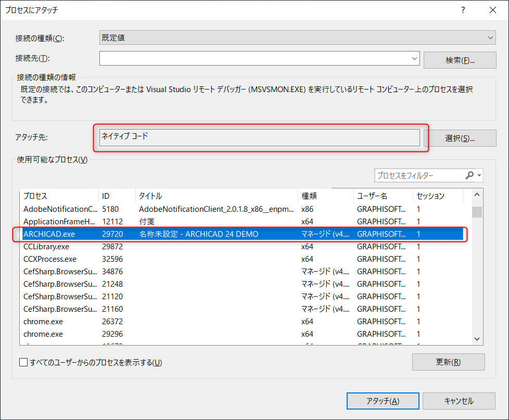Screen dimensions: 509x420
Task: Select the CCXProcess.exe process row
Action: (242, 259)
